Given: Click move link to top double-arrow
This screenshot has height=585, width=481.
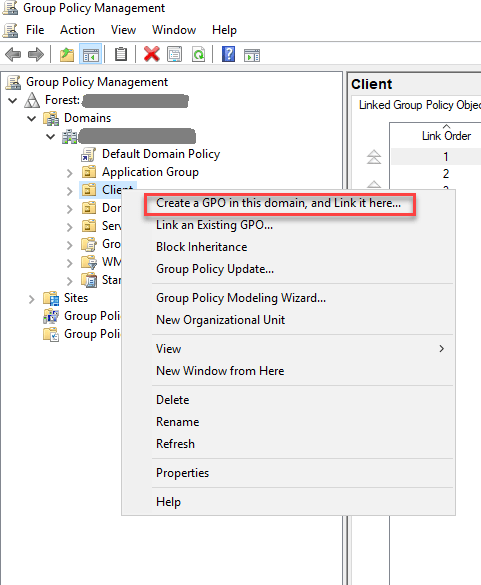Looking at the screenshot, I should [374, 157].
